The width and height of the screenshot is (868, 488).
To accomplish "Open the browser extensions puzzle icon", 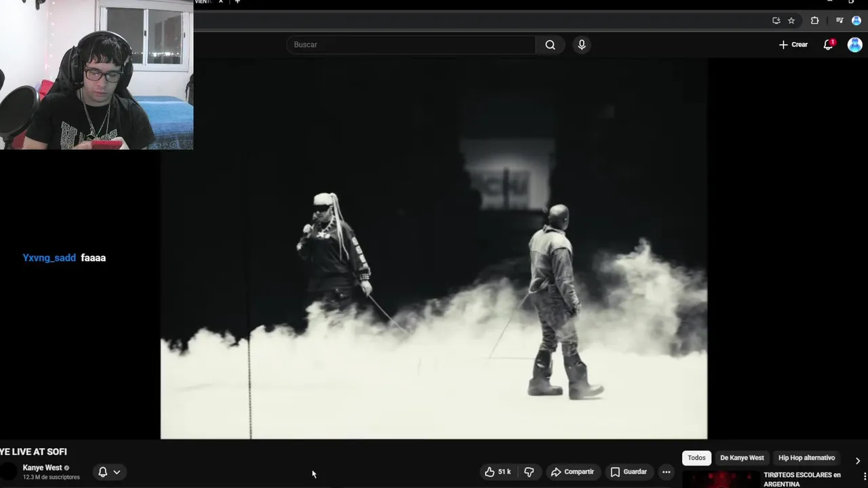I will pos(814,20).
